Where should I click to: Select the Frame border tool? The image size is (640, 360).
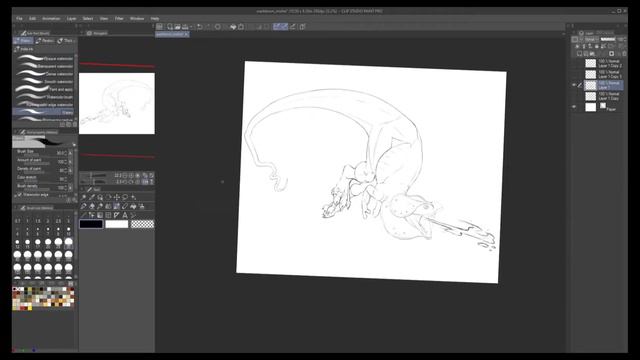click(x=108, y=215)
